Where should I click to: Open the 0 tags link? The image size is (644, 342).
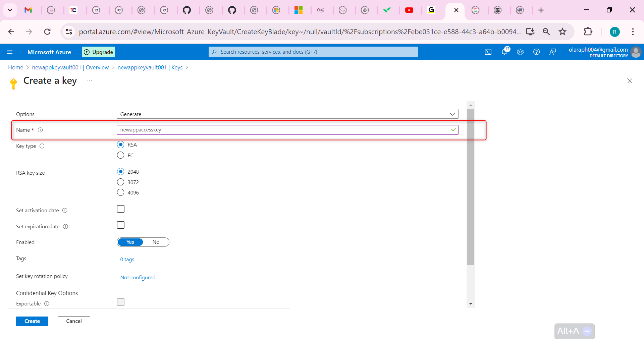click(x=127, y=260)
